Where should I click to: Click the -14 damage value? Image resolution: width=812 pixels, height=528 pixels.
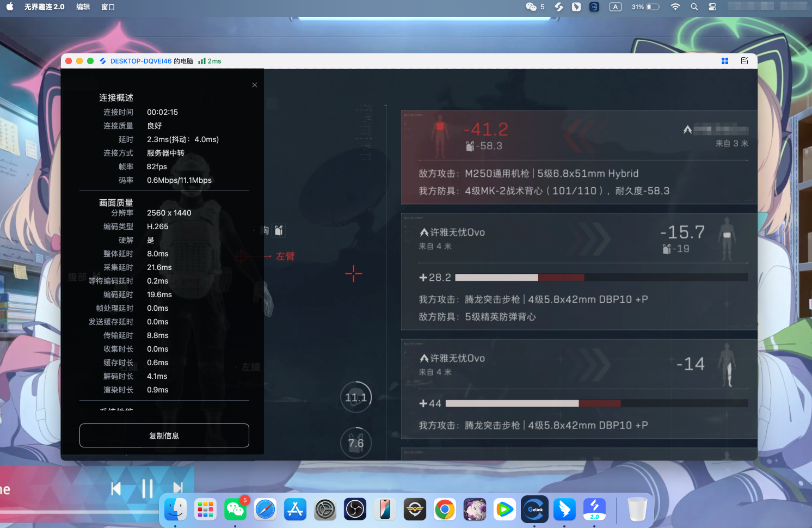click(691, 364)
